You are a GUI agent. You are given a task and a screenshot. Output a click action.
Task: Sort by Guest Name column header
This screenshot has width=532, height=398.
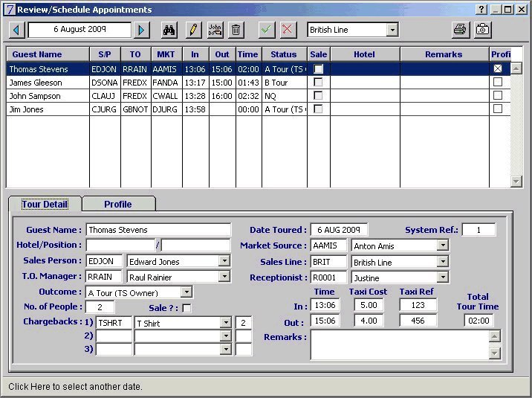point(48,54)
